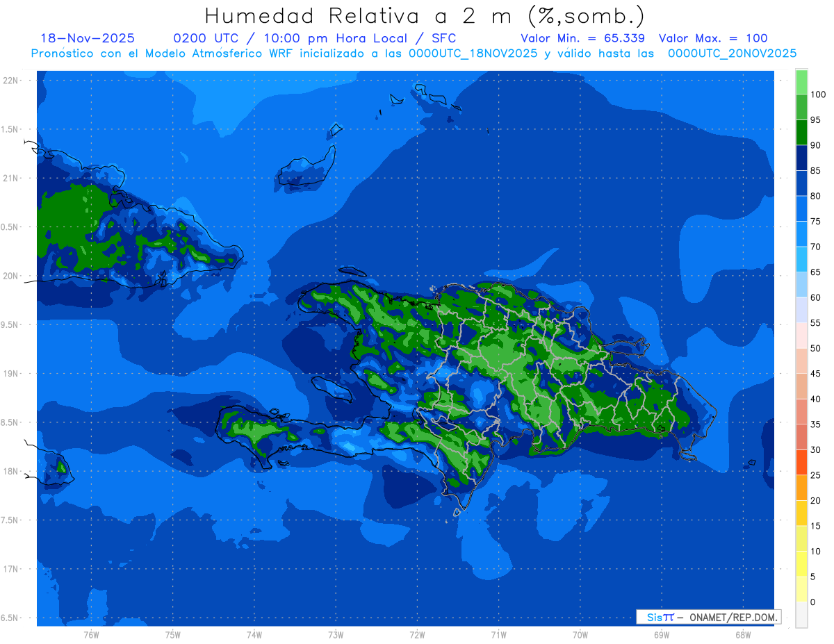Screen dimensions: 834x644
Task: Click the '20N' latitude label
Action: pyautogui.click(x=11, y=276)
